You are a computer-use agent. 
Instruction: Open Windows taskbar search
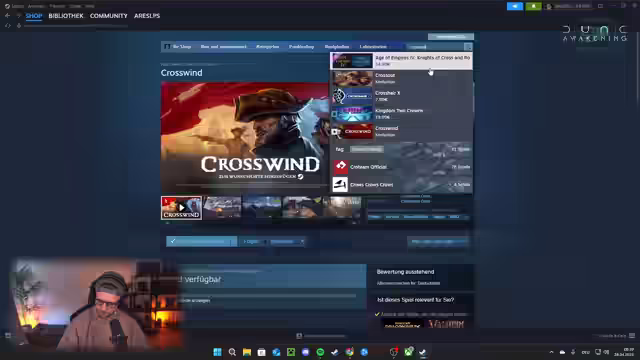click(232, 352)
